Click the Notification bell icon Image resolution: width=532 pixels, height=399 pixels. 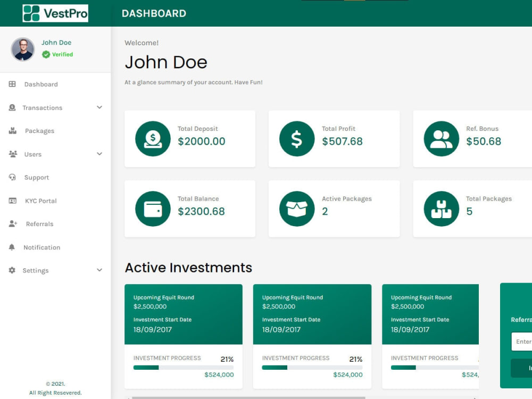[12, 247]
